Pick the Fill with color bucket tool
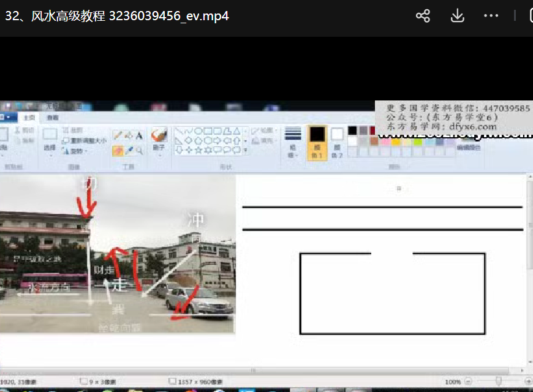533x392 pixels. coord(129,135)
